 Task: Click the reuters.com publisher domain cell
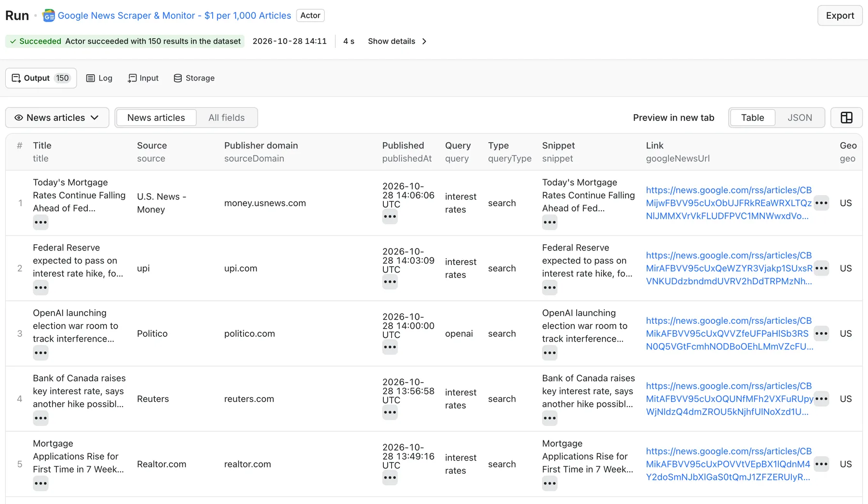249,399
